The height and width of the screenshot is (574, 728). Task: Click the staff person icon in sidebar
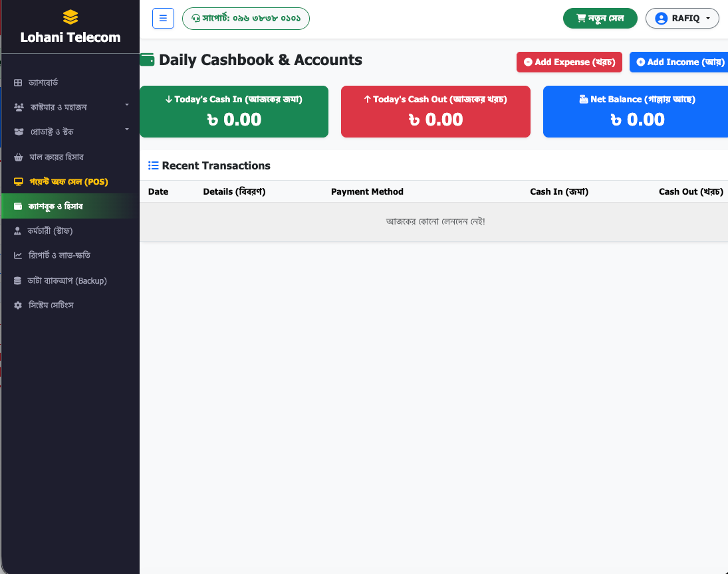coord(18,231)
